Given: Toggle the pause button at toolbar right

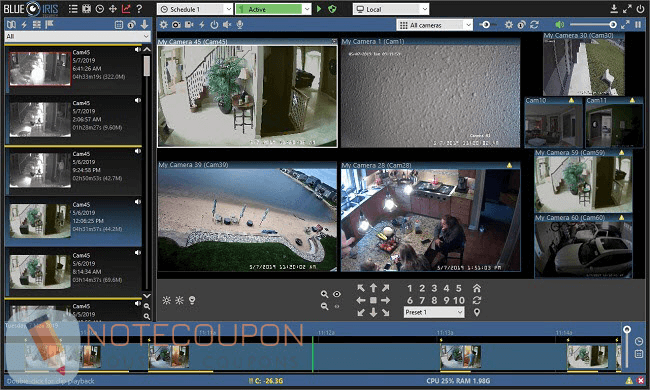Looking at the screenshot, I should (x=638, y=25).
